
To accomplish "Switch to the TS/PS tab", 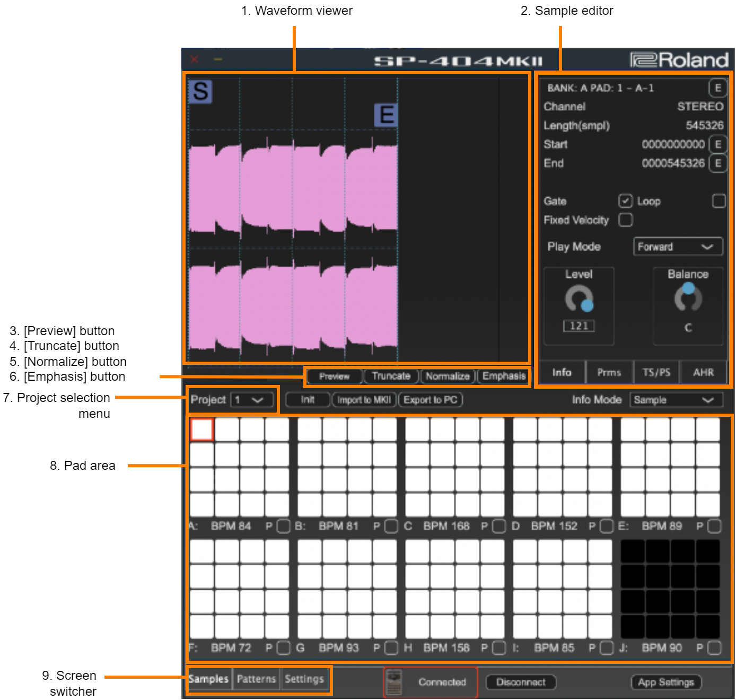I will [656, 372].
